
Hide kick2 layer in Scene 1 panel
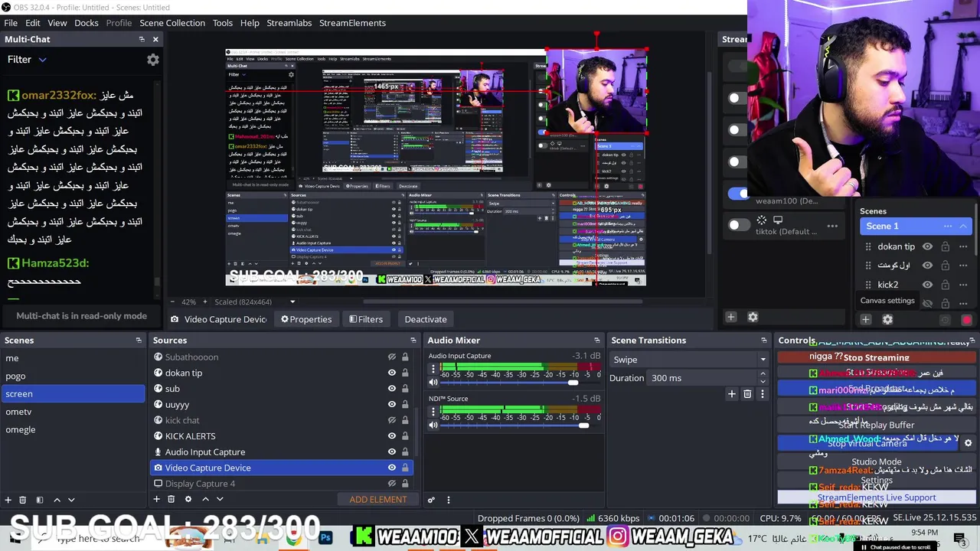pos(927,285)
